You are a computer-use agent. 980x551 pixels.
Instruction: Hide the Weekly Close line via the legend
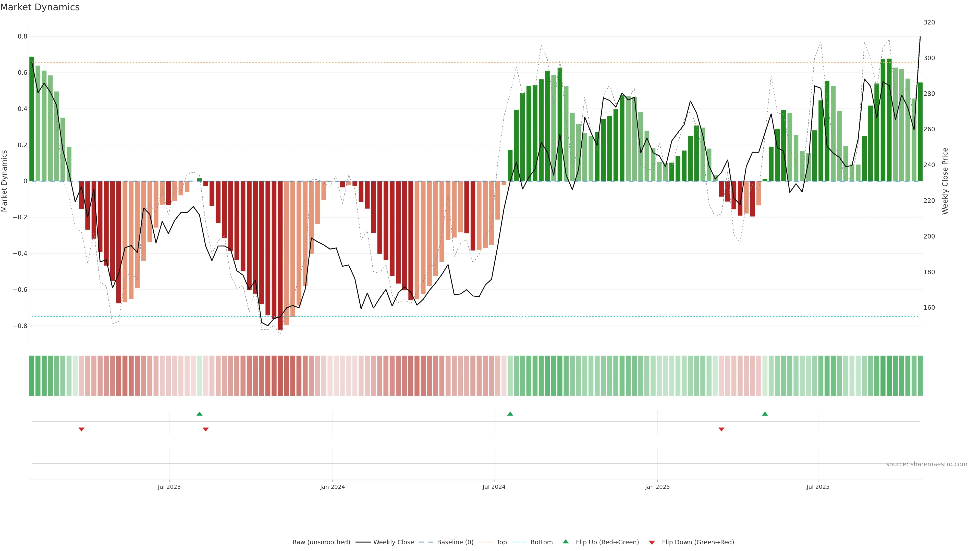(393, 542)
